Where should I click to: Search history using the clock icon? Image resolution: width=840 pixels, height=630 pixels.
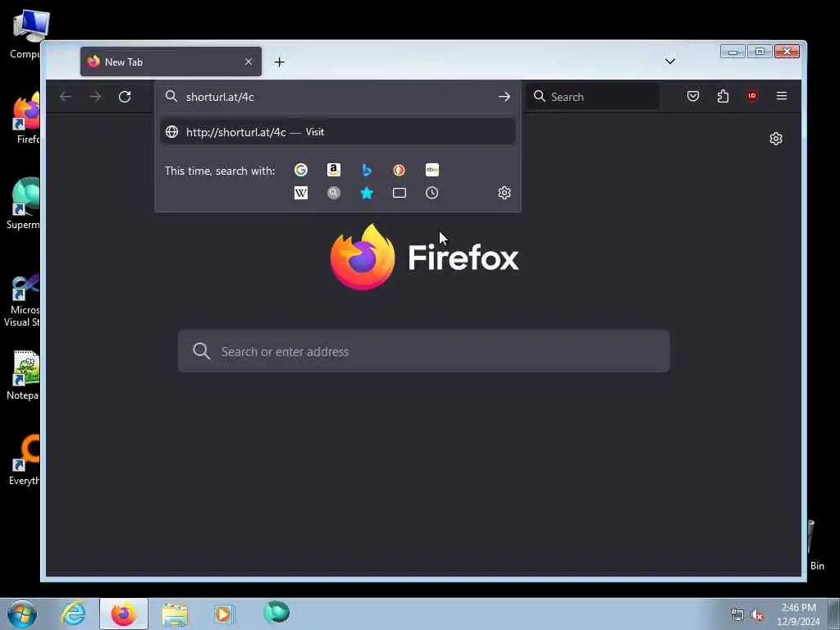pyautogui.click(x=431, y=193)
